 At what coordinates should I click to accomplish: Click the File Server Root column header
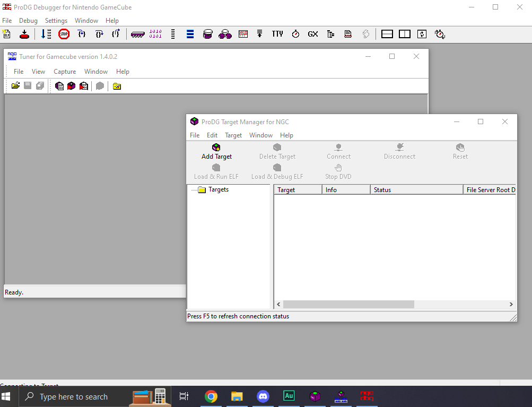(x=490, y=190)
